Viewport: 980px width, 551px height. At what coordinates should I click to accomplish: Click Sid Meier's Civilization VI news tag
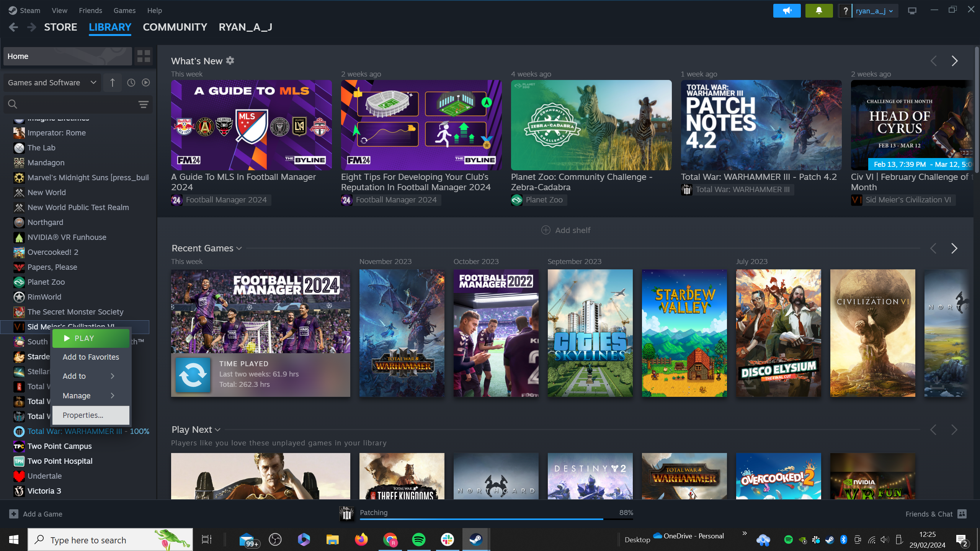click(x=903, y=200)
